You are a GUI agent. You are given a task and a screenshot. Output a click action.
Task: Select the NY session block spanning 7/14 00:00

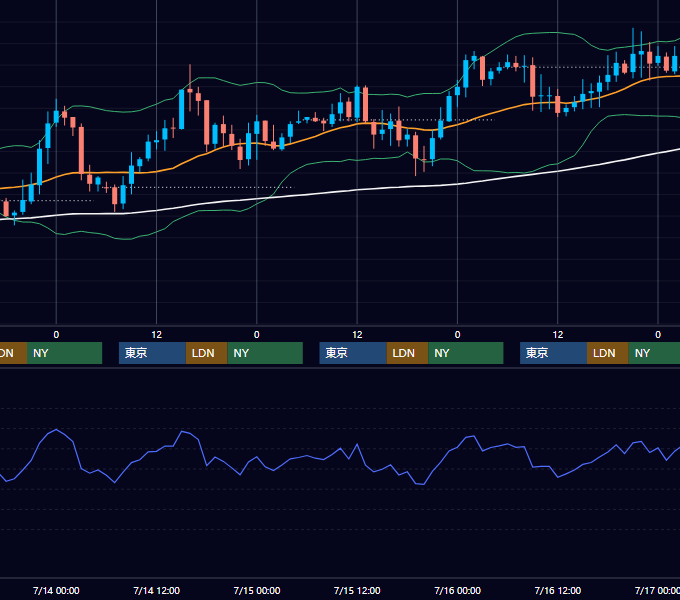(x=64, y=353)
